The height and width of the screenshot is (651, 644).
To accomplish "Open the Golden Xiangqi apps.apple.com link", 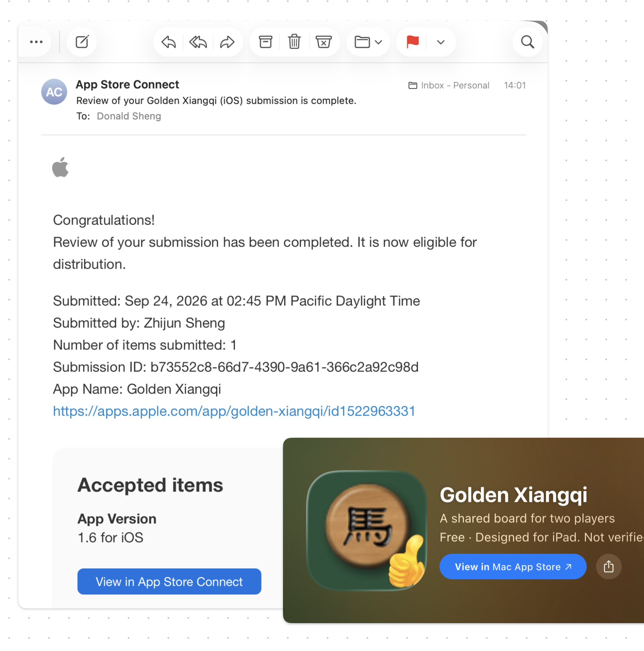I will (x=234, y=411).
